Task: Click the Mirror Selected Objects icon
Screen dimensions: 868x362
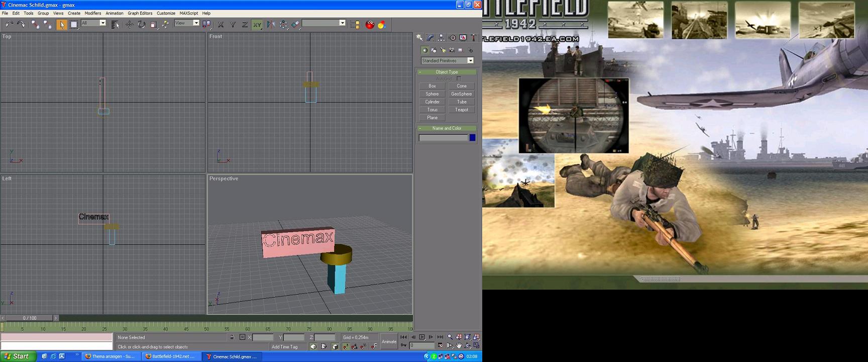Action: (x=271, y=24)
